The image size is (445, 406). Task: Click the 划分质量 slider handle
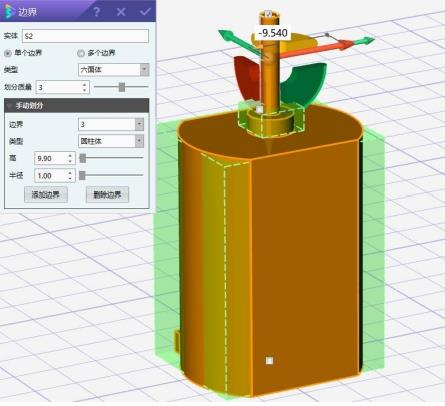click(x=122, y=87)
